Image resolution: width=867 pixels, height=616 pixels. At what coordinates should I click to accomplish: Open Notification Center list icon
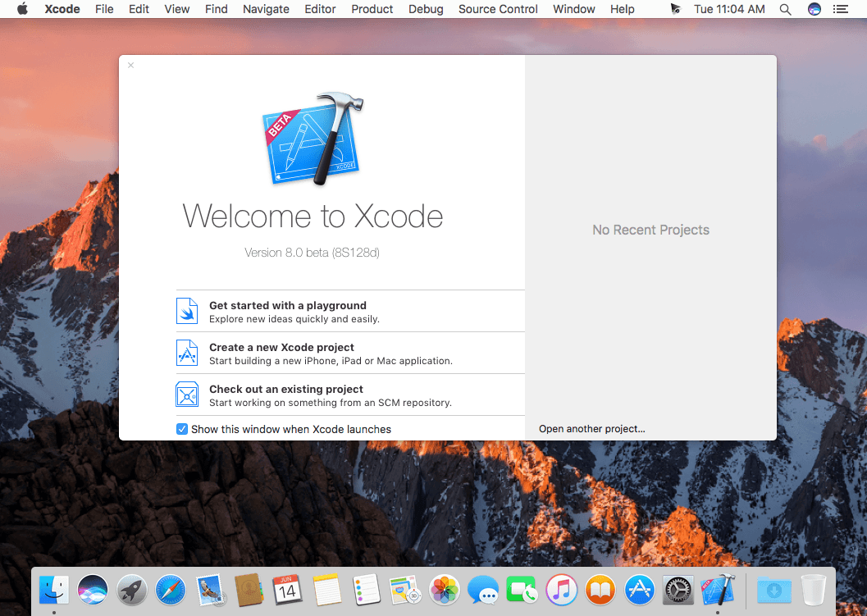coord(841,9)
